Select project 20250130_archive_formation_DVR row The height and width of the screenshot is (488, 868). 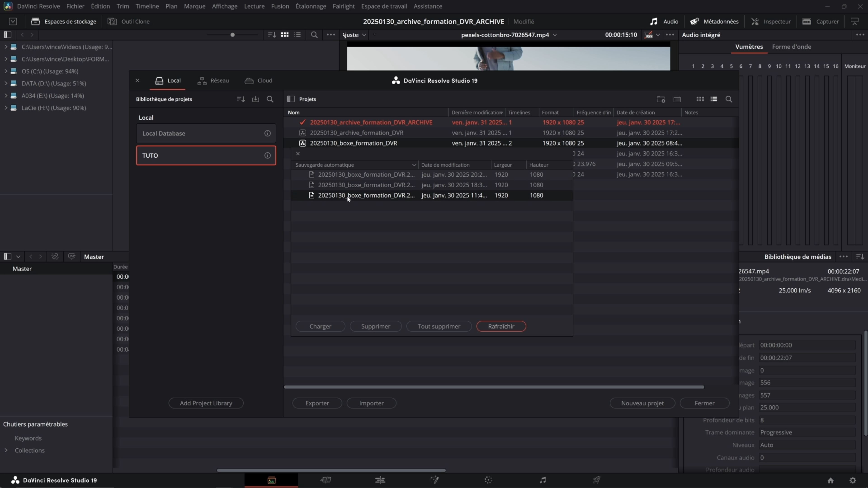[x=510, y=133]
